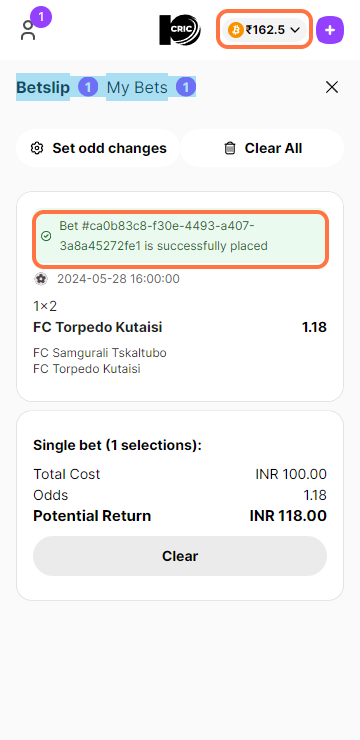Click the gear icon for odd changes
This screenshot has height=740, width=360.
[37, 148]
